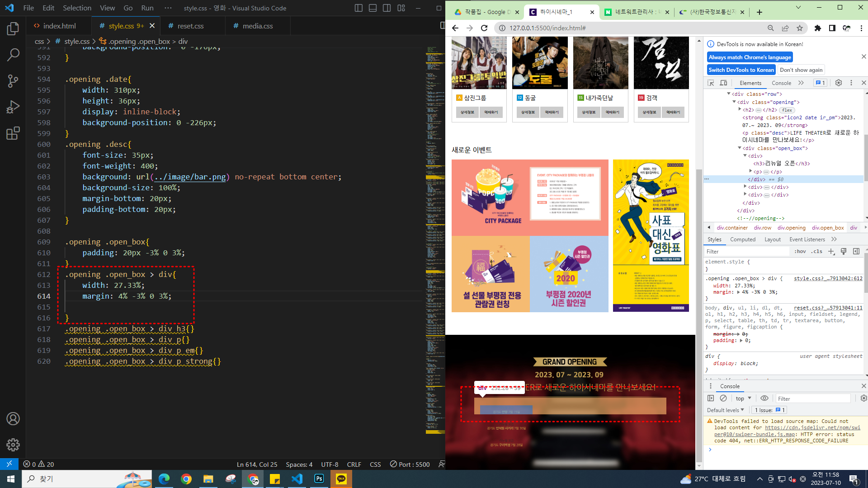Screen dimensions: 868x488
Task: Open the Run and Debug view
Action: pos(13,107)
